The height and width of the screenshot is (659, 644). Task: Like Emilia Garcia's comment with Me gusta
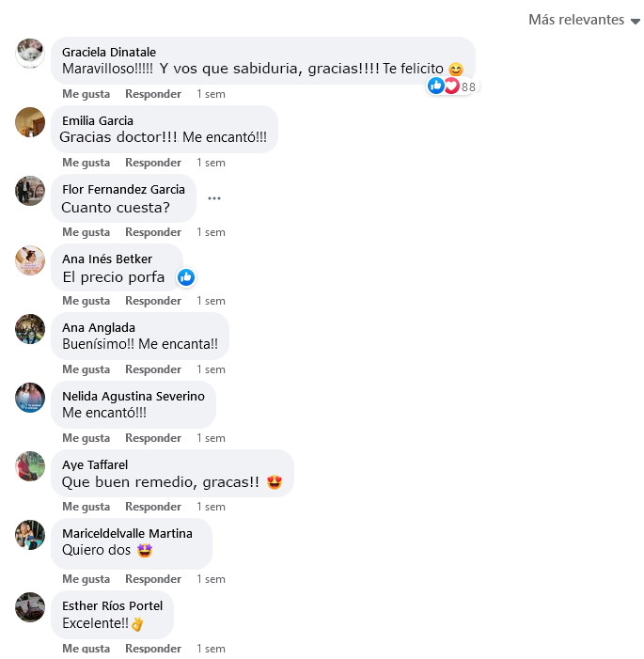click(86, 163)
